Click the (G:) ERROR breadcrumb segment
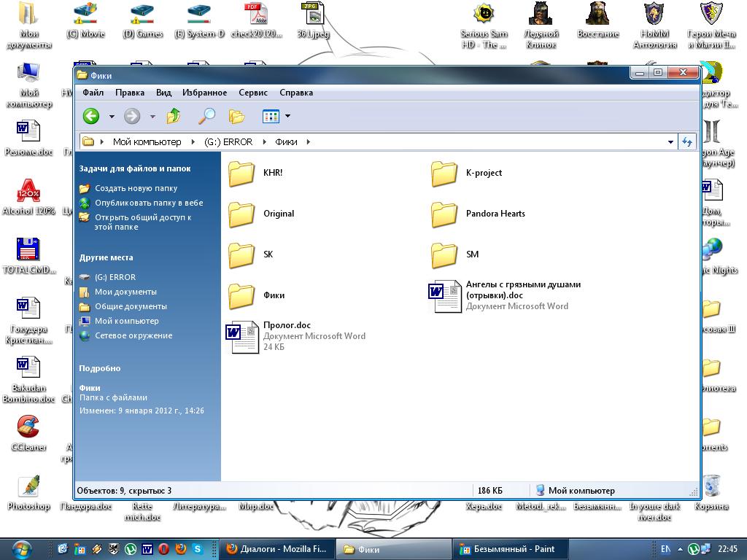 click(x=228, y=142)
